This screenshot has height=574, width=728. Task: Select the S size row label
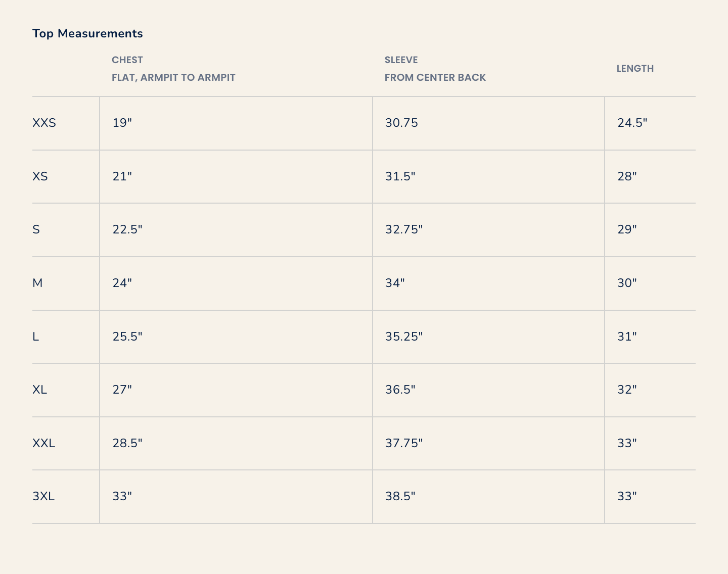pyautogui.click(x=36, y=229)
